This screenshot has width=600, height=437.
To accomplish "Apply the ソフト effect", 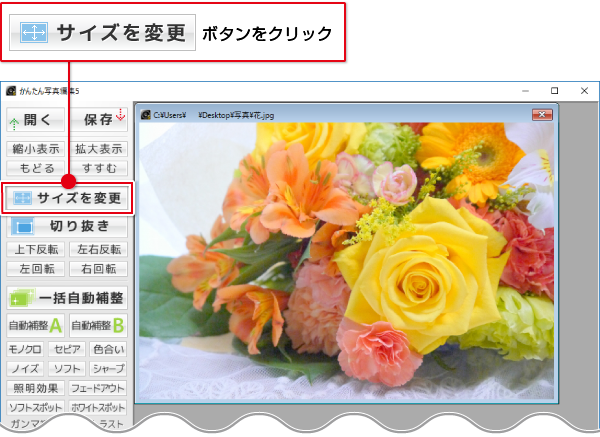I will point(67,369).
